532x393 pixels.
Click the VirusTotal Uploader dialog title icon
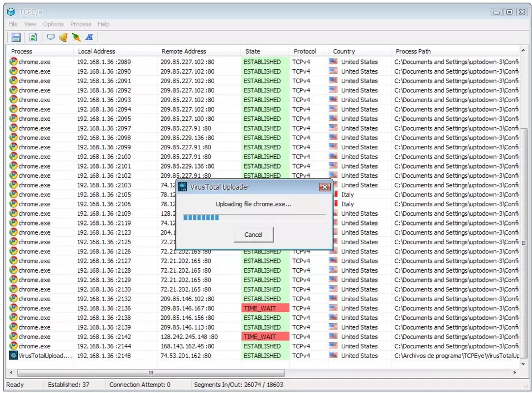183,187
